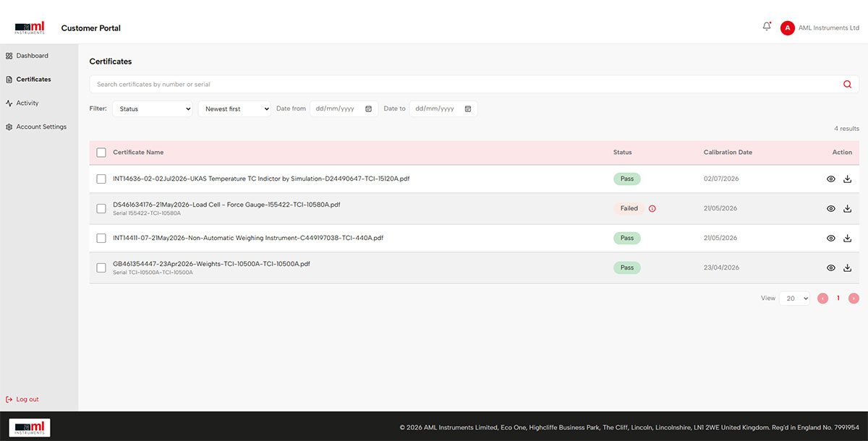The width and height of the screenshot is (868, 441).
Task: Open the Newest first sort dropdown
Action: point(234,109)
